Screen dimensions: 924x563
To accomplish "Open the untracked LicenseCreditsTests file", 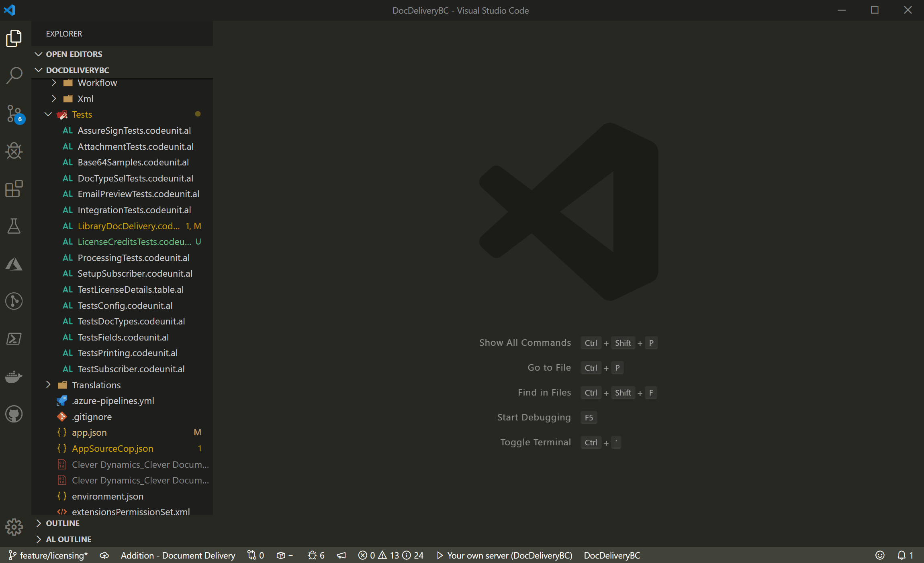I will coord(122,242).
